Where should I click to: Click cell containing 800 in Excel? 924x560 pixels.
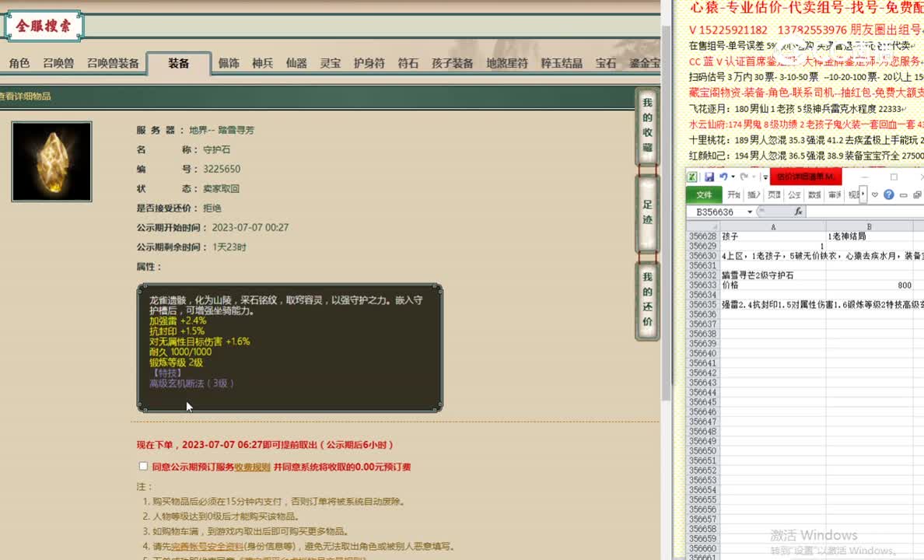(870, 285)
